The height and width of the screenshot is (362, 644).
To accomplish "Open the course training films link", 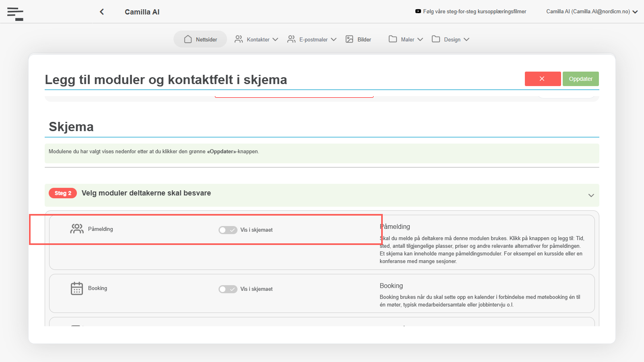I will tap(475, 11).
